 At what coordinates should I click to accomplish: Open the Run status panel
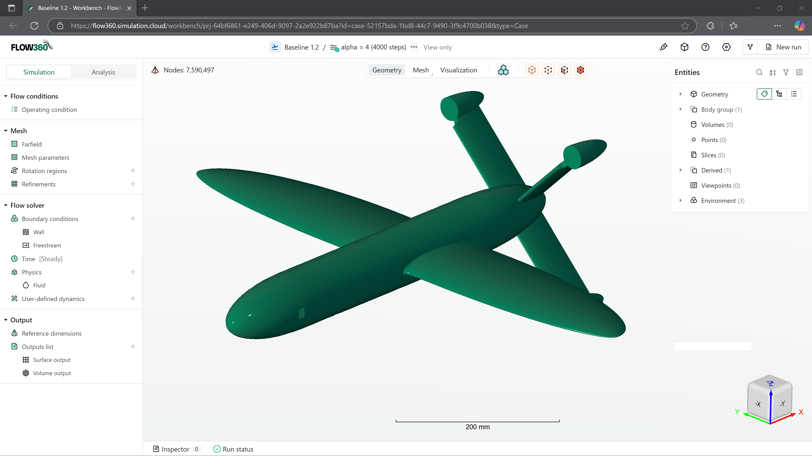233,449
